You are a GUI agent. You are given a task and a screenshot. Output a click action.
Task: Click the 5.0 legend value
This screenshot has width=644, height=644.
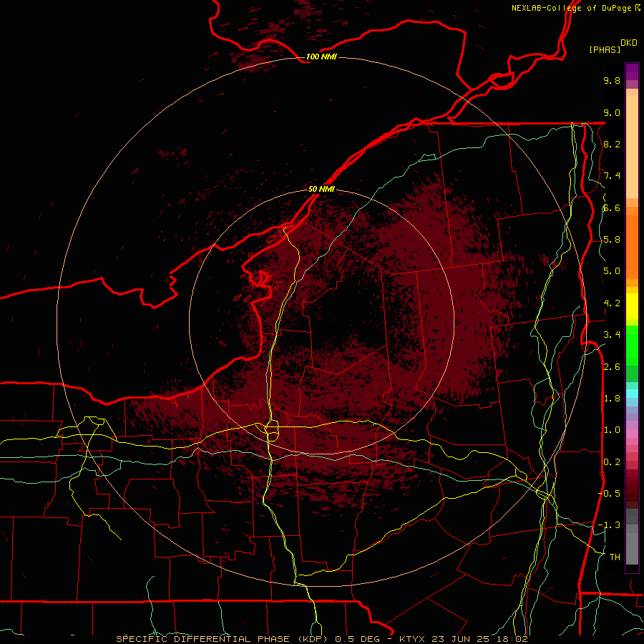coord(612,271)
